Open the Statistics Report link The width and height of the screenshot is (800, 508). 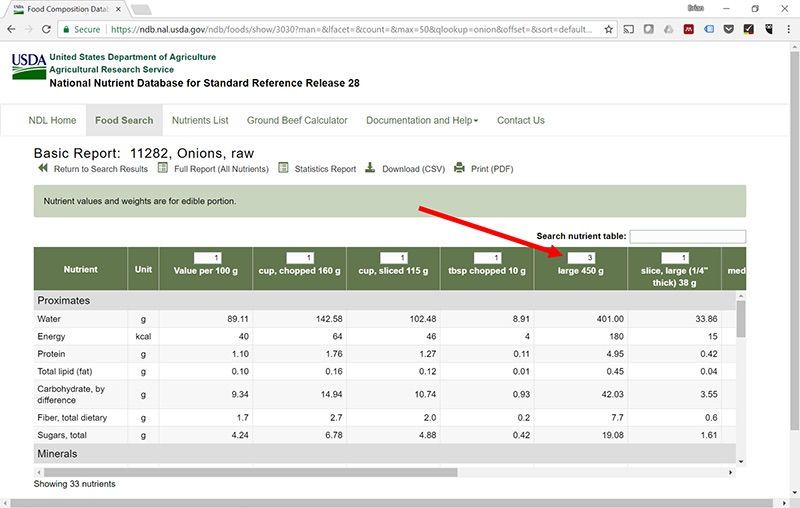[325, 169]
